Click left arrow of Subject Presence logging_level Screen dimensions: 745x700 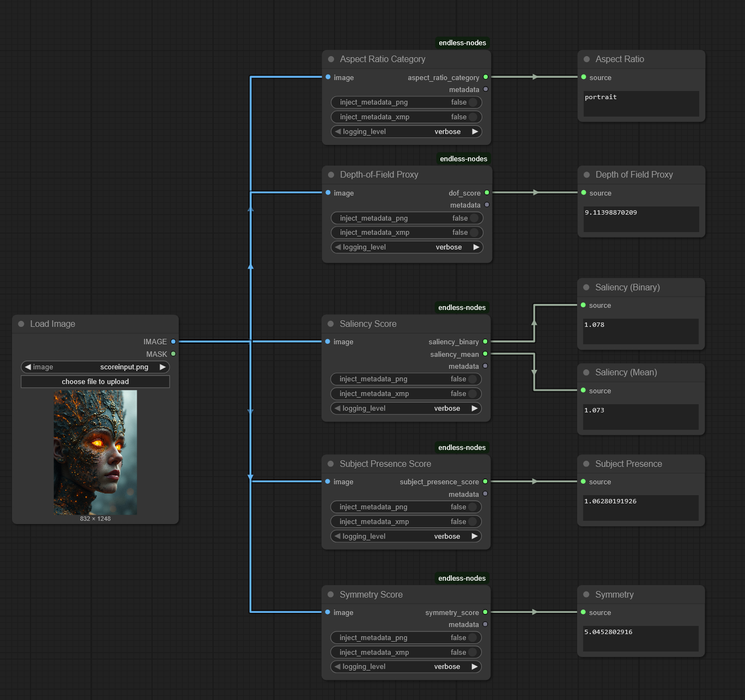click(337, 537)
